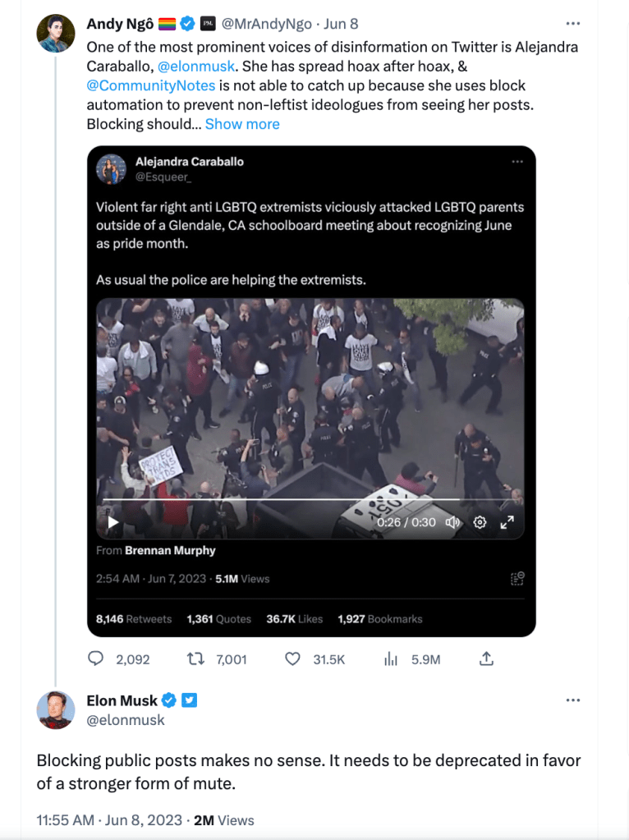The image size is (629, 840).
Task: Expand tweet text with Show more
Action: coord(242,124)
